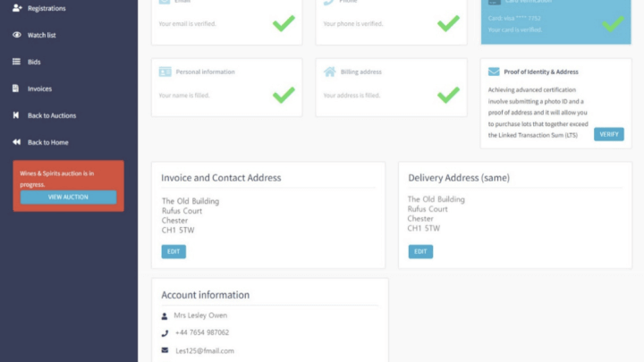The image size is (644, 362).
Task: Click the Watch list eye icon
Action: pos(17,35)
